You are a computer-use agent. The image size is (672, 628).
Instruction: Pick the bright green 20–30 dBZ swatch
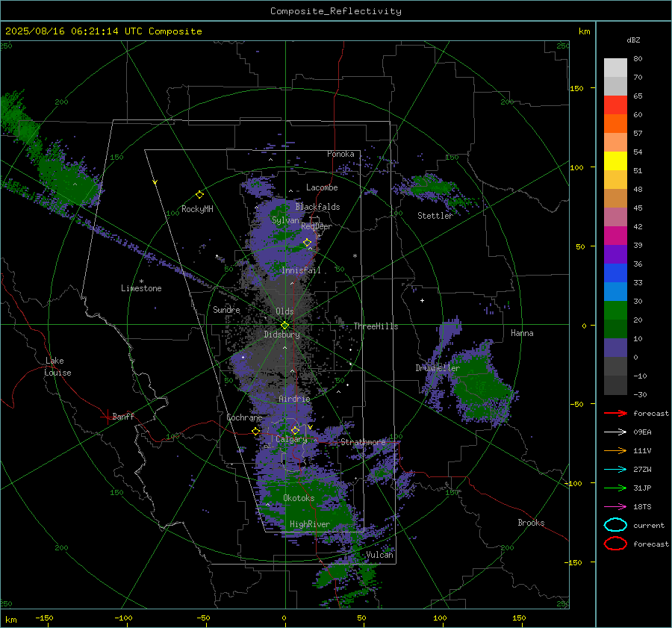pos(615,310)
